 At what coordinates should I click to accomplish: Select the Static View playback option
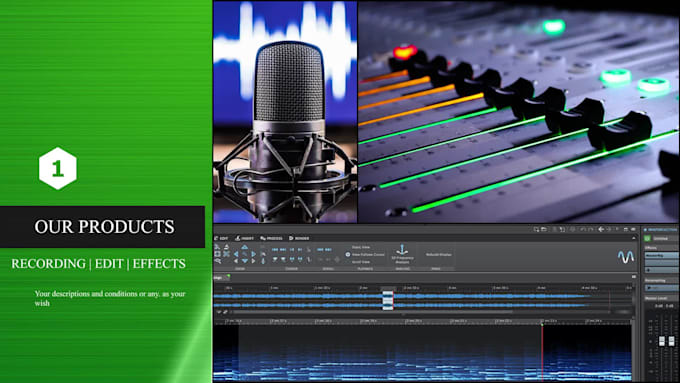pos(361,247)
